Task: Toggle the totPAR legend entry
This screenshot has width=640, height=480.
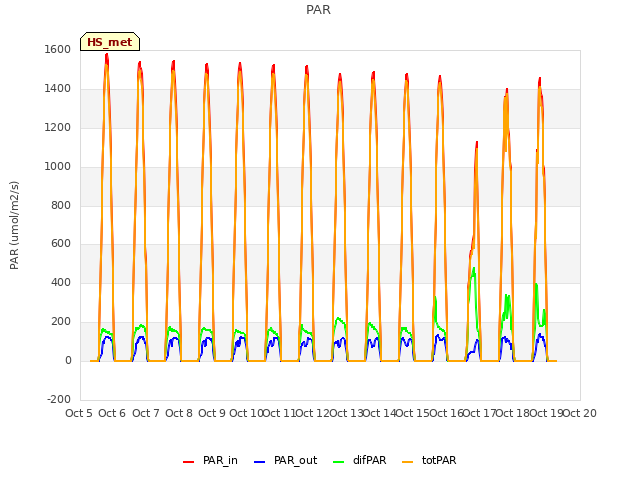Action: (x=429, y=460)
